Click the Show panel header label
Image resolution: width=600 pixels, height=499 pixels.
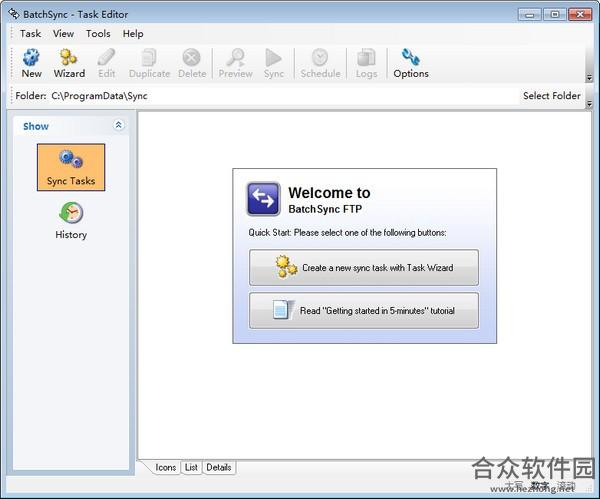(36, 126)
